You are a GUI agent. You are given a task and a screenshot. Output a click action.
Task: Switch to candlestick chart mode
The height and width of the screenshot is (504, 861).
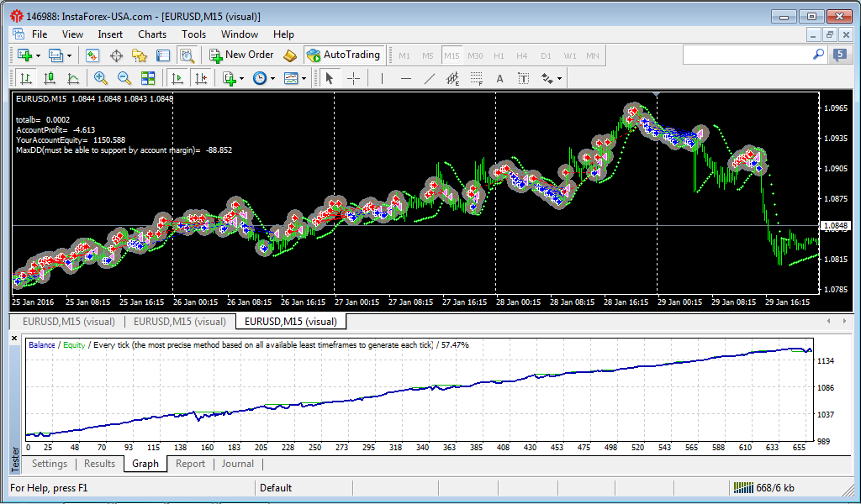(x=50, y=78)
